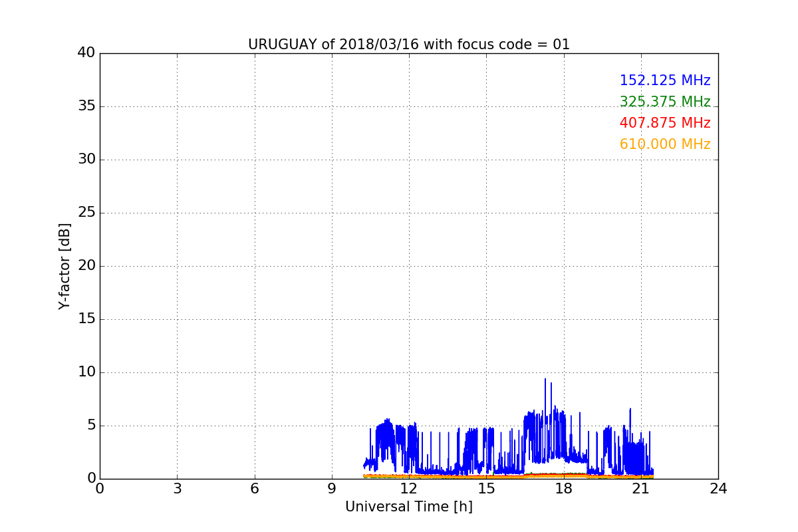
Task: Click the y-axis tick label 25
Action: click(x=86, y=213)
